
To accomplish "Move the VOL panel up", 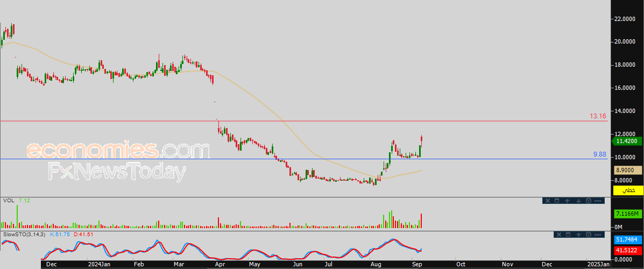I will point(567,201).
